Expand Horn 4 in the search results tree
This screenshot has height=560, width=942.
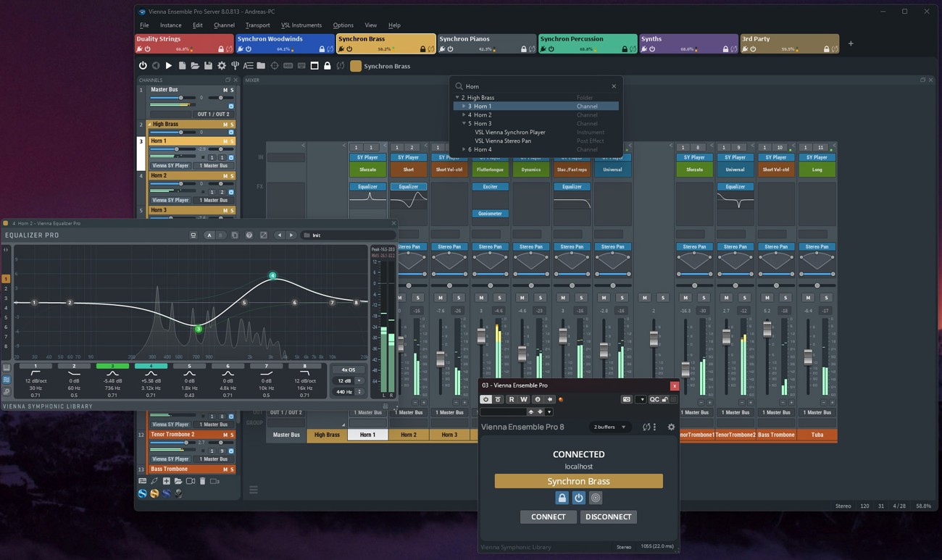pos(464,150)
